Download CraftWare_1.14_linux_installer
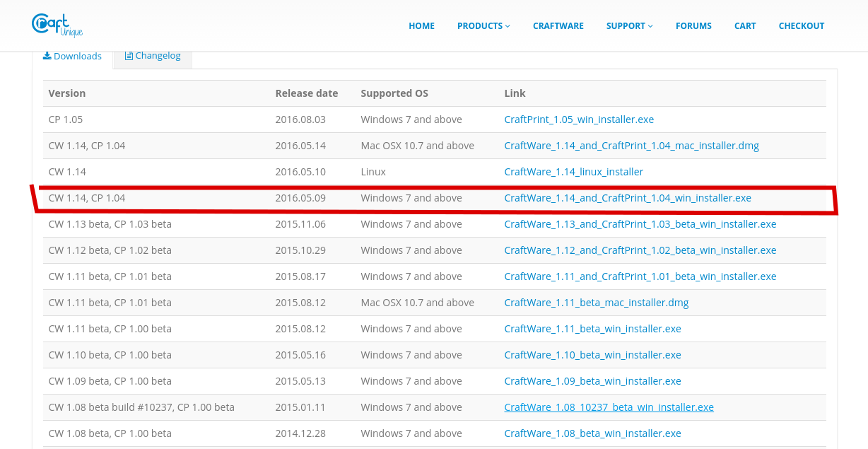The height and width of the screenshot is (449, 868). pyautogui.click(x=573, y=172)
